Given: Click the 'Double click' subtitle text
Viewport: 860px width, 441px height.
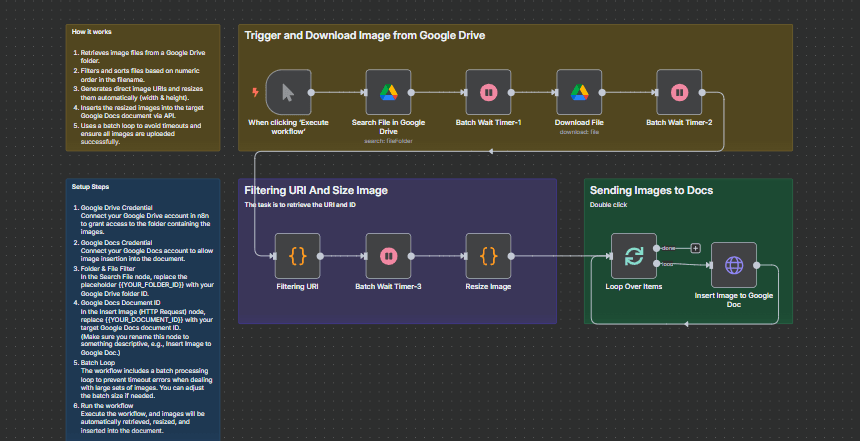Looking at the screenshot, I should 608,205.
